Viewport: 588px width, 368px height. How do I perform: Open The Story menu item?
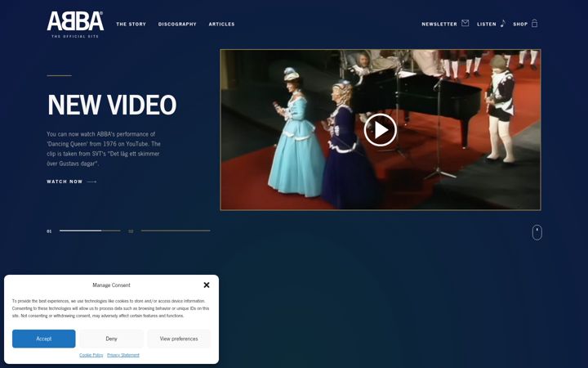click(x=131, y=24)
